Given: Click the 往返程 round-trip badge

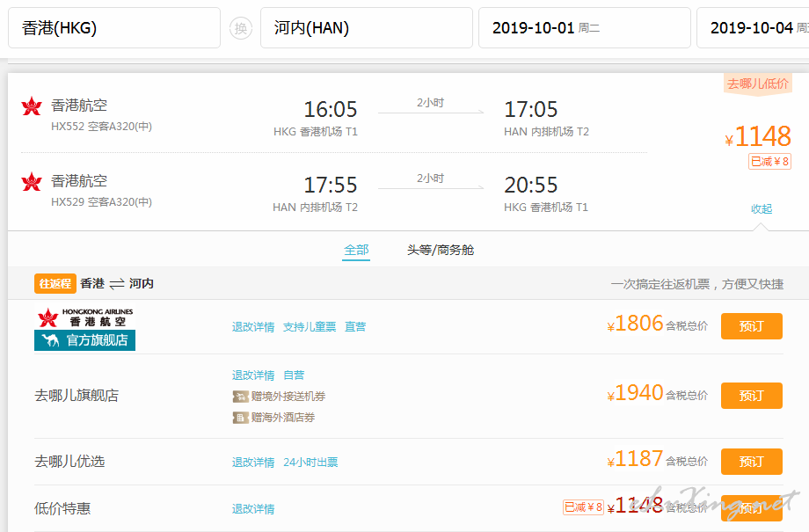Looking at the screenshot, I should click(55, 284).
